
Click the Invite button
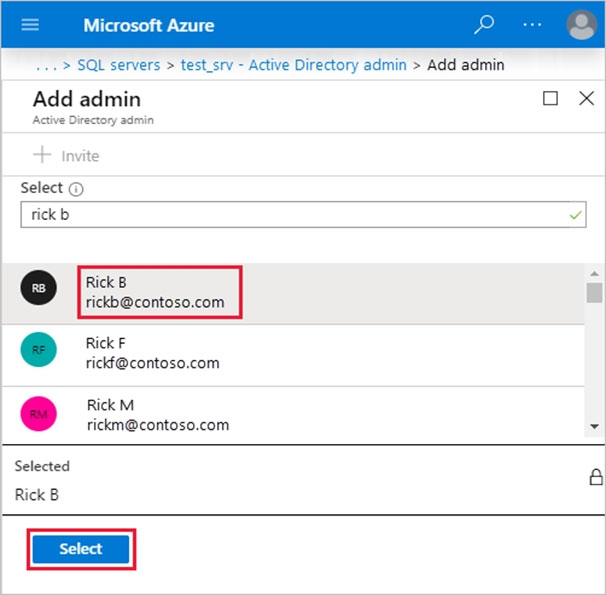(x=66, y=155)
